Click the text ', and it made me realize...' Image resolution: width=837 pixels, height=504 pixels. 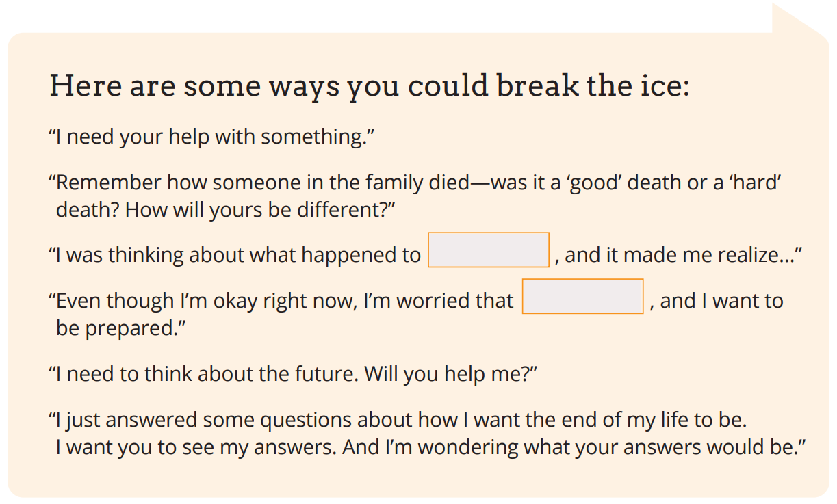pyautogui.click(x=678, y=255)
